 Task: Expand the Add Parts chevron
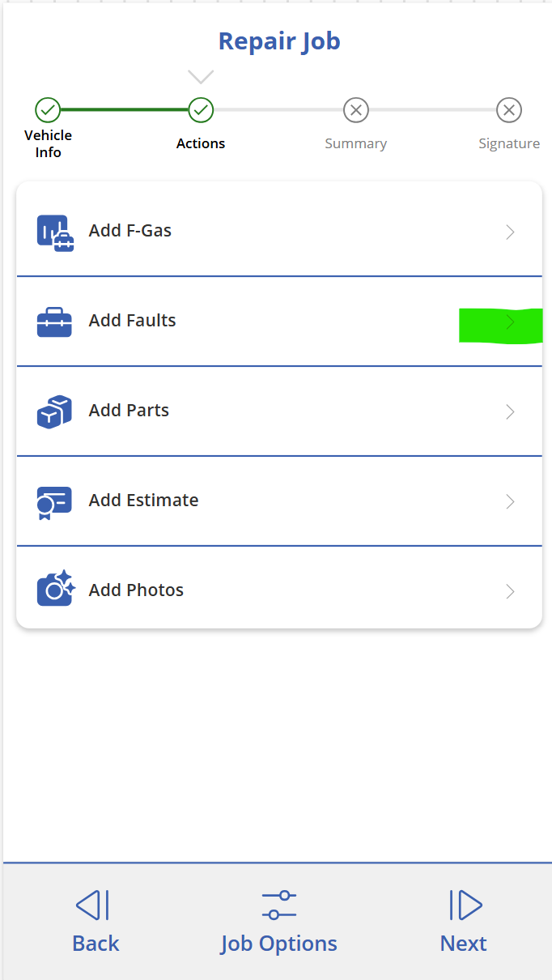[x=510, y=412]
